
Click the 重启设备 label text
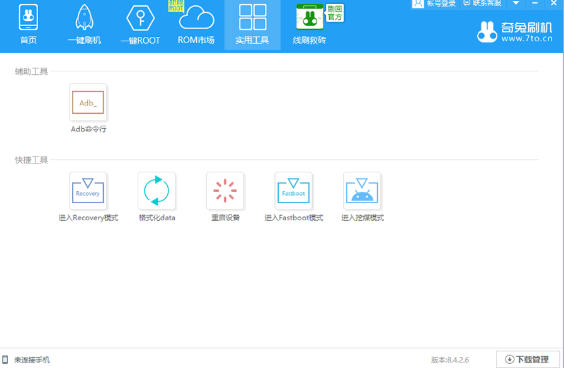225,218
